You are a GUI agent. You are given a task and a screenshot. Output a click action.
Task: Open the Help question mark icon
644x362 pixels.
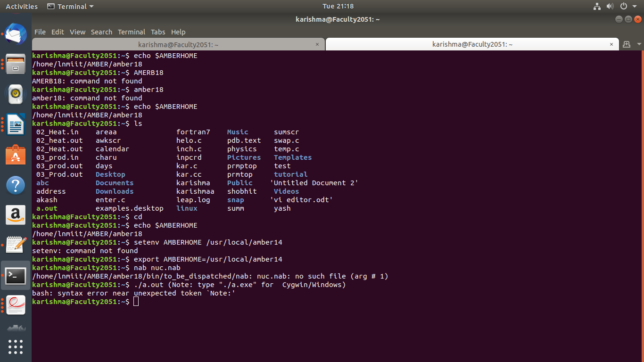click(x=16, y=185)
